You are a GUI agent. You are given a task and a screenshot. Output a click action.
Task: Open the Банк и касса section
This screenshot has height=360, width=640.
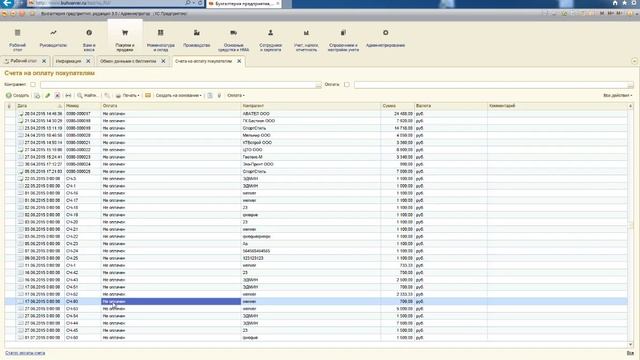click(x=89, y=40)
